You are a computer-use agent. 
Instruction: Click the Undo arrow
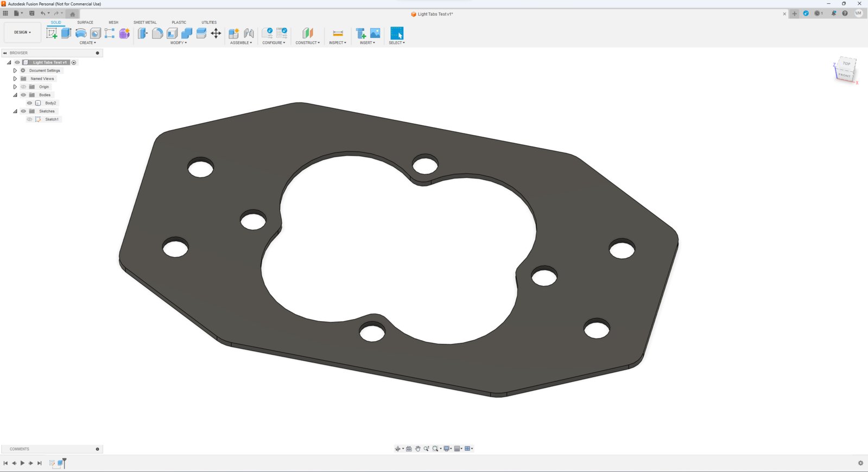[43, 13]
